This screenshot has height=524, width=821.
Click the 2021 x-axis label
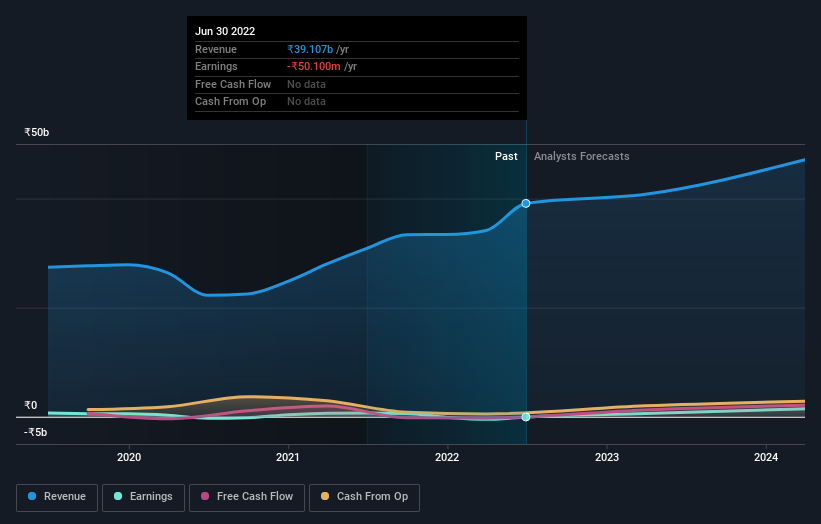[x=287, y=457]
